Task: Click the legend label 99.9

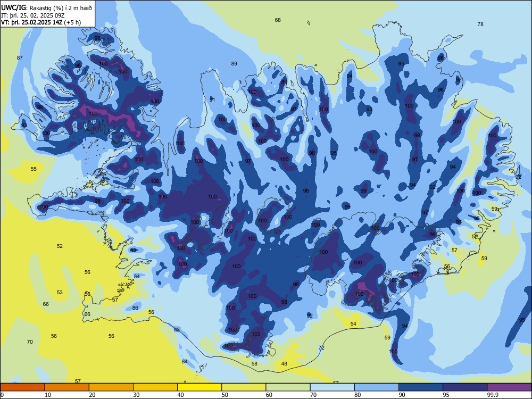Action: tap(493, 395)
